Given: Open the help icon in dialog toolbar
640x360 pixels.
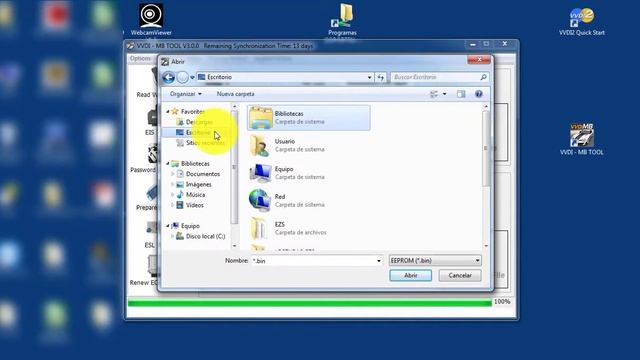Looking at the screenshot, I should [x=478, y=94].
